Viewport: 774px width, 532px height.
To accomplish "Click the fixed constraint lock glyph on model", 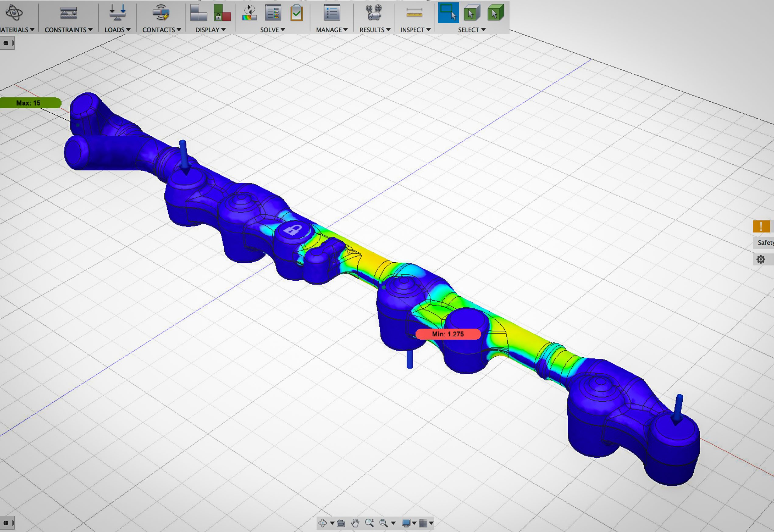I will pyautogui.click(x=293, y=230).
